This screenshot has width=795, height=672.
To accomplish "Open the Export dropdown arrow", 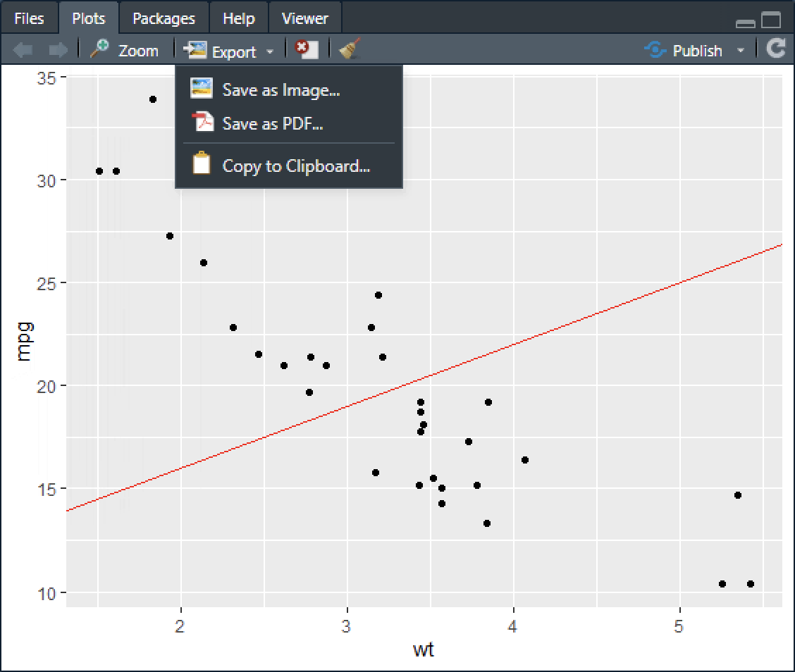I will click(x=270, y=51).
